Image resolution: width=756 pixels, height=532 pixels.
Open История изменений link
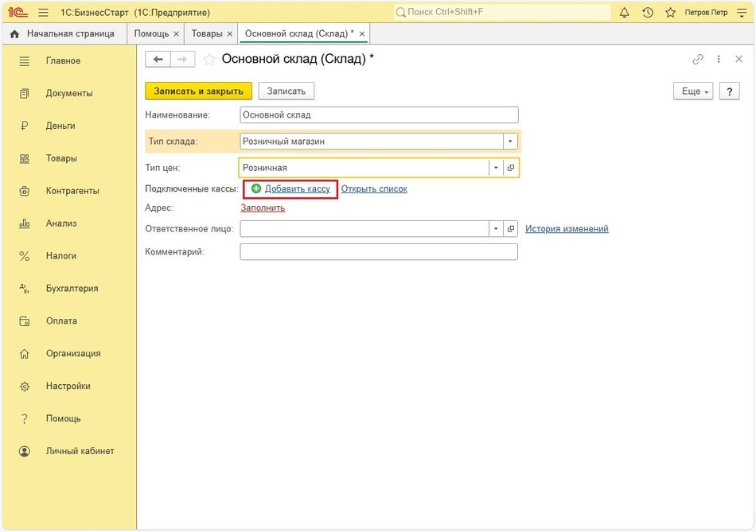click(x=567, y=229)
